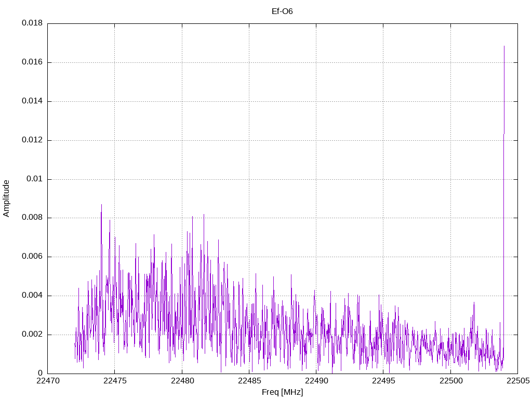Click the 22475 x-axis tick label
The image size is (532, 399).
(115, 381)
